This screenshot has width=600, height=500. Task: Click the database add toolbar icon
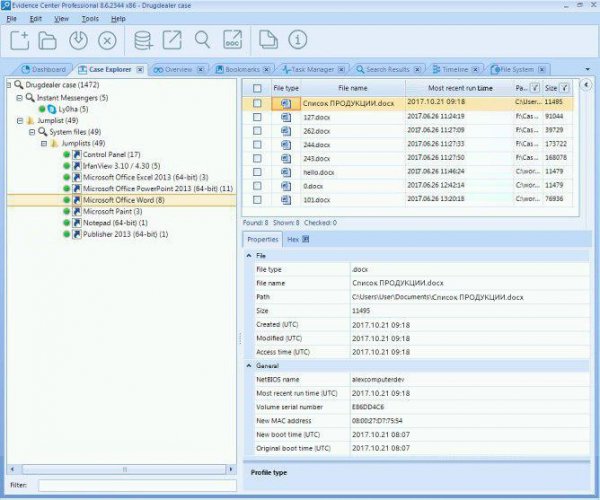tap(144, 40)
